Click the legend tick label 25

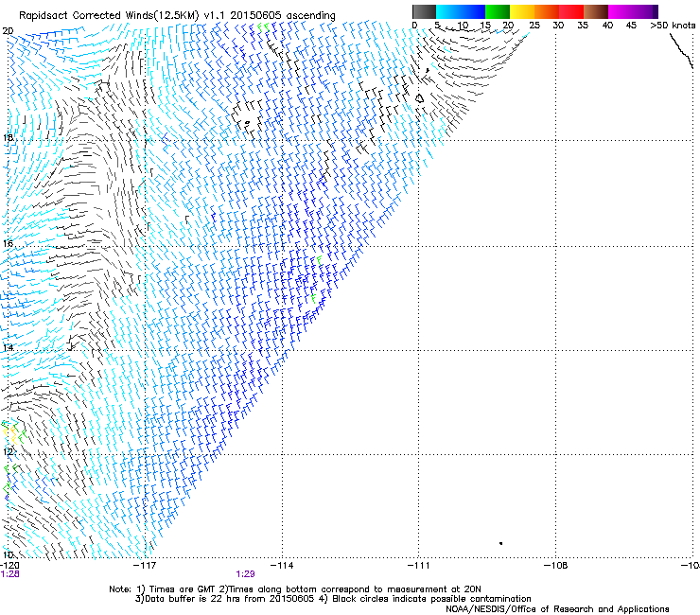point(534,26)
